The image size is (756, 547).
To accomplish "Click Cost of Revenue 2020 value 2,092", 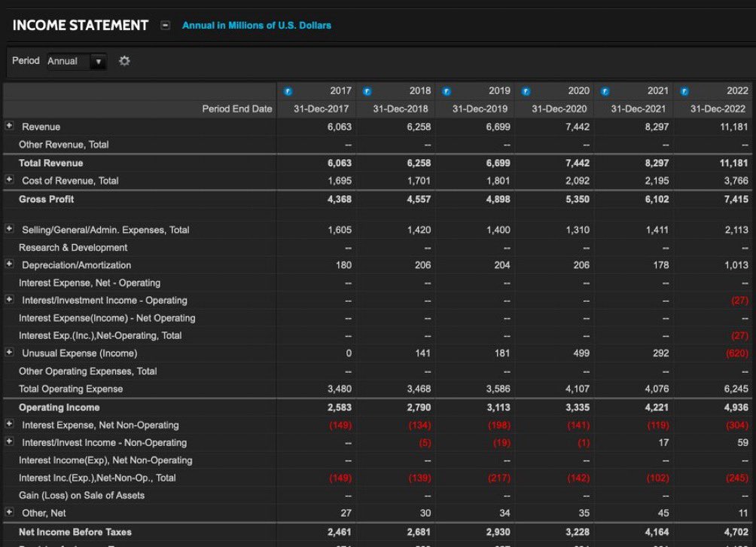I will [577, 181].
